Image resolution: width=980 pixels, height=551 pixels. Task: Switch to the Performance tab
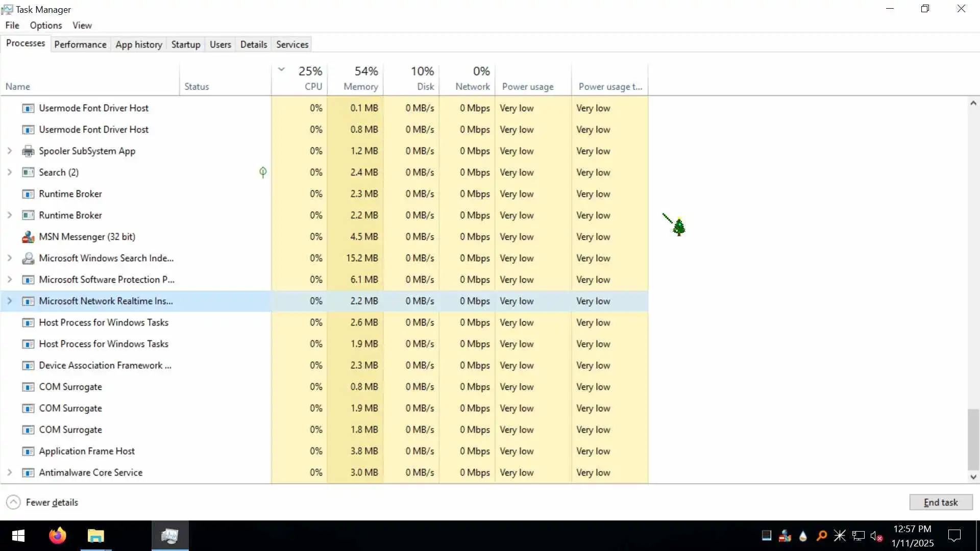tap(80, 44)
